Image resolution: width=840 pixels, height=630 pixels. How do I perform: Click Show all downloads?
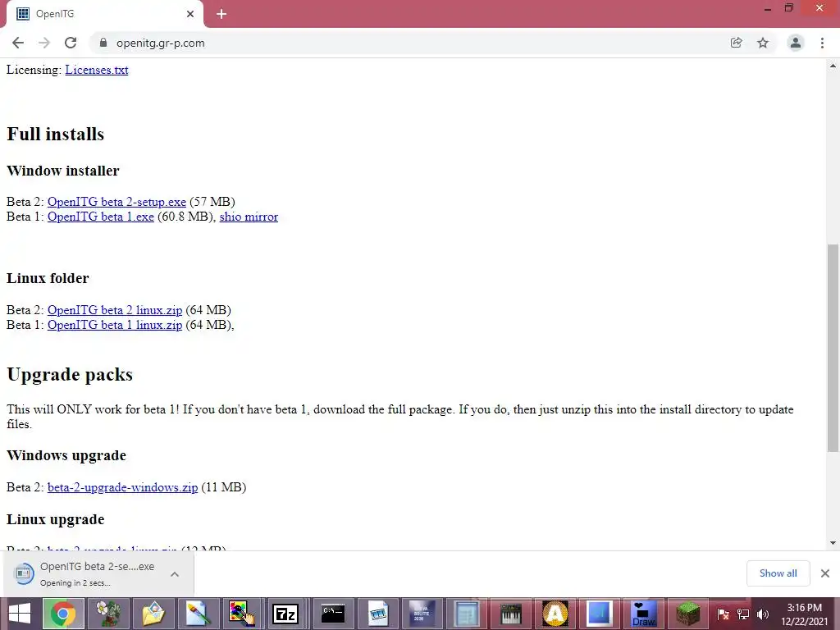click(x=778, y=573)
